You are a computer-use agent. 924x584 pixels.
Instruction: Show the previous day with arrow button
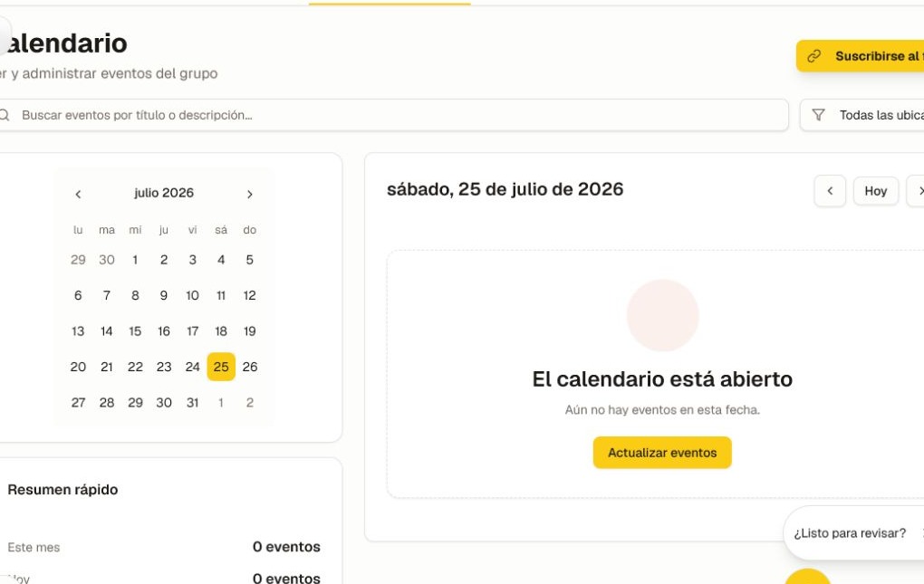[830, 191]
